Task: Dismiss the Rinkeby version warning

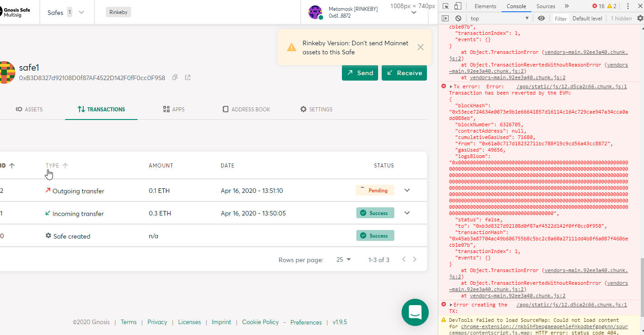Action: 421,47
